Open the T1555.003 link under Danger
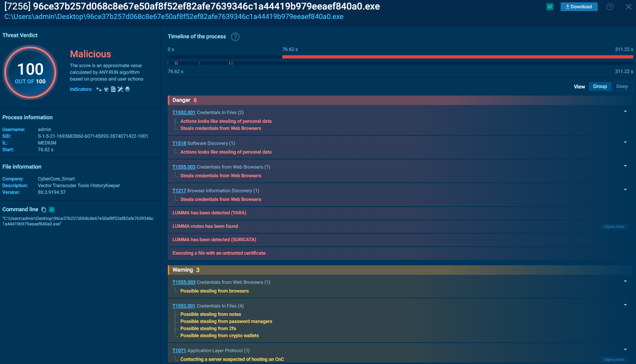The height and width of the screenshot is (364, 636). [184, 167]
